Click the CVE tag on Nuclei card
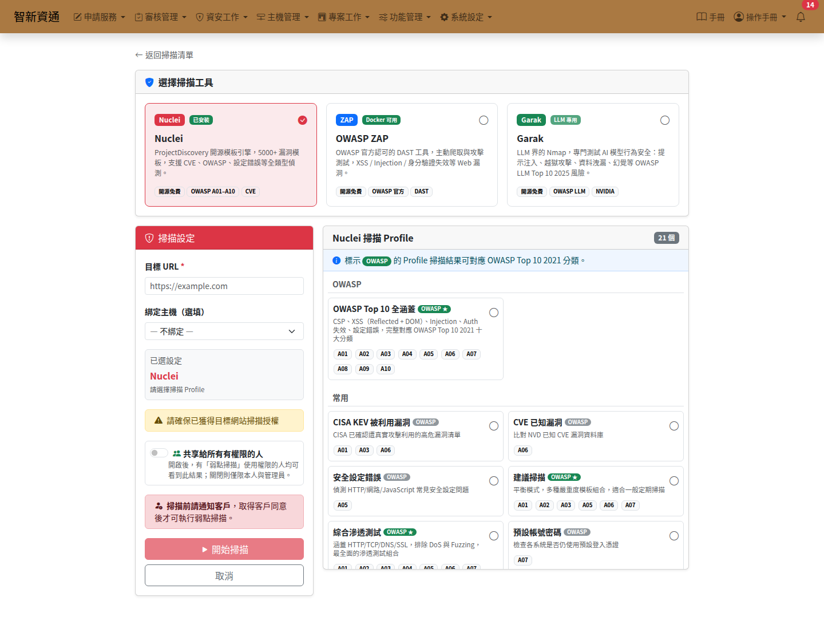The height and width of the screenshot is (644, 824). (x=251, y=191)
